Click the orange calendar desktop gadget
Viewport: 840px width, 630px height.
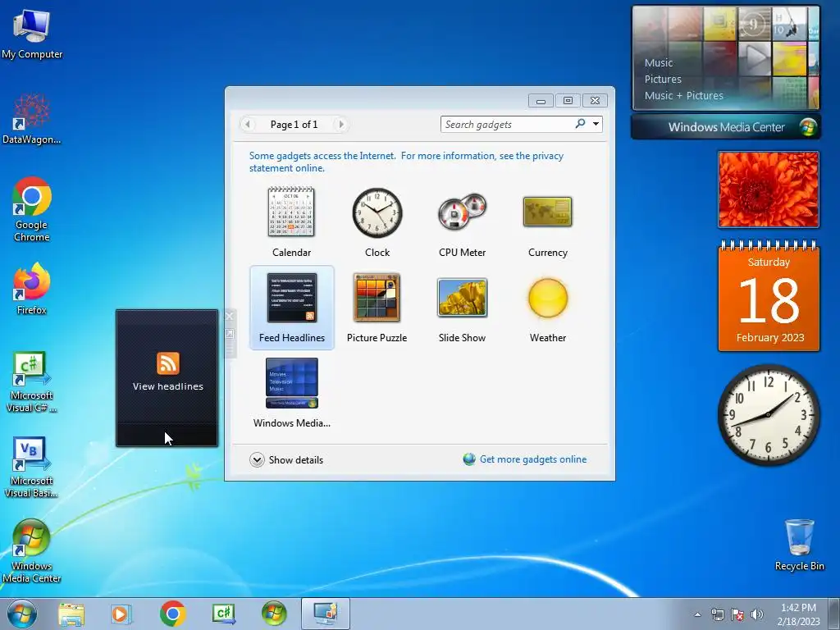point(769,295)
